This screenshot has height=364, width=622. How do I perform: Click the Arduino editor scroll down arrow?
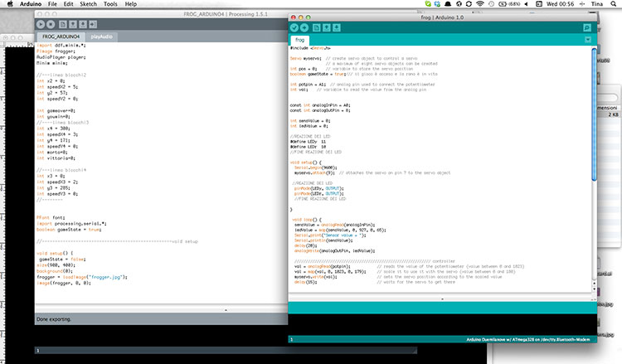pyautogui.click(x=595, y=289)
